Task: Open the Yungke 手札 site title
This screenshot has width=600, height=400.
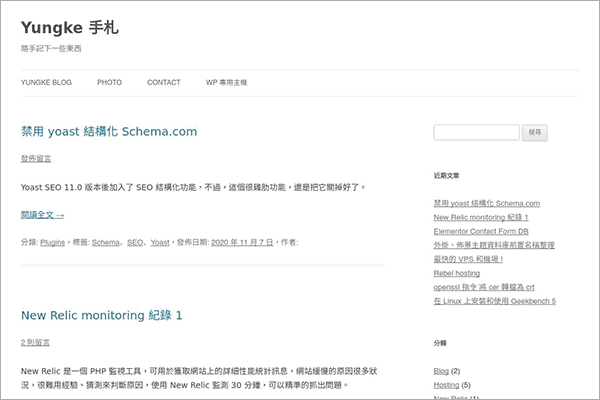Action: 70,28
